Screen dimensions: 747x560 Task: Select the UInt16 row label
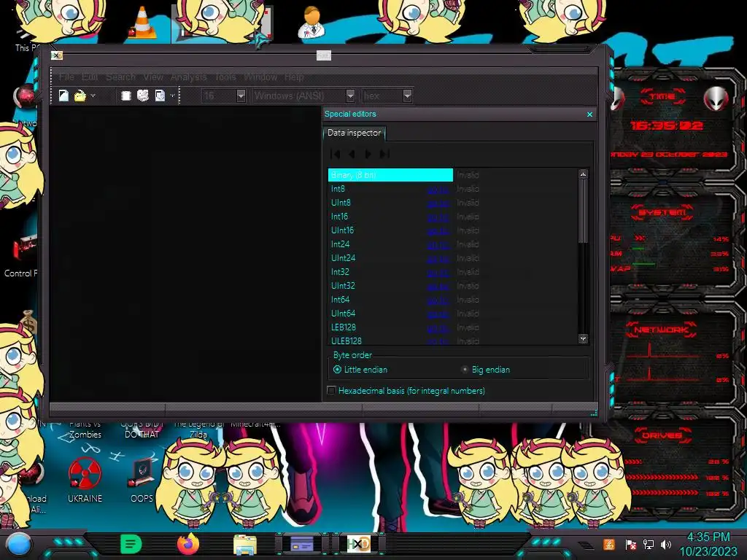point(343,230)
